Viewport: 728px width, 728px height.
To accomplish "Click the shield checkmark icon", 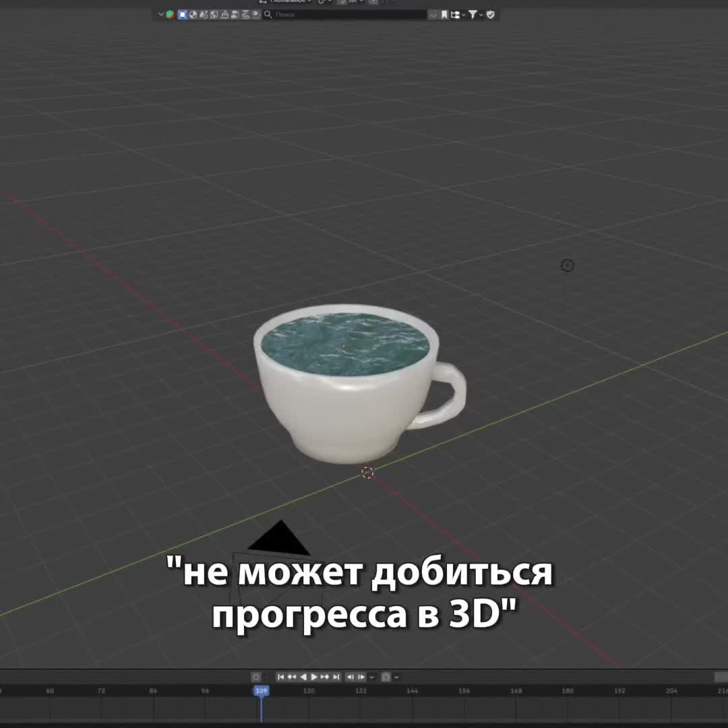I will pos(491,14).
